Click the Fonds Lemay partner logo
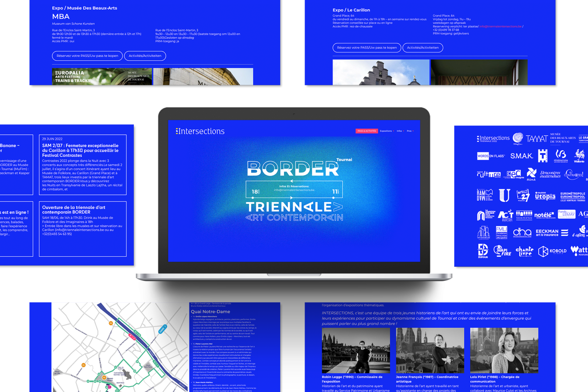588x392 pixels. (567, 214)
